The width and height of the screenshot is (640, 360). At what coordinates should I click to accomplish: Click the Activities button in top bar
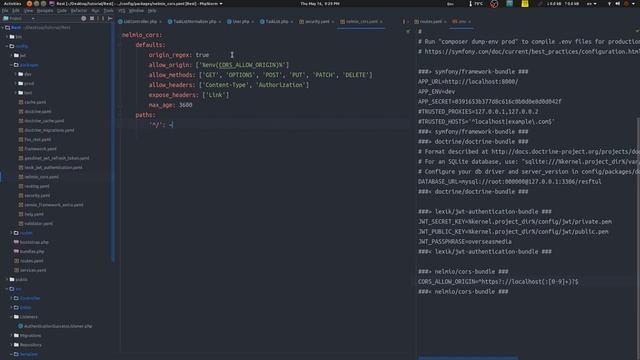tap(13, 4)
